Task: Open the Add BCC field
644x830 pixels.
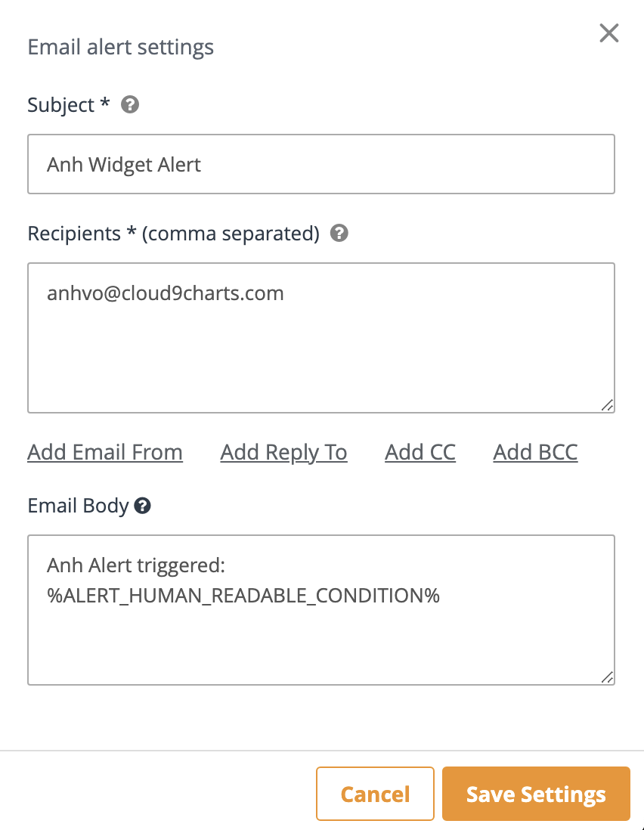Action: (535, 453)
